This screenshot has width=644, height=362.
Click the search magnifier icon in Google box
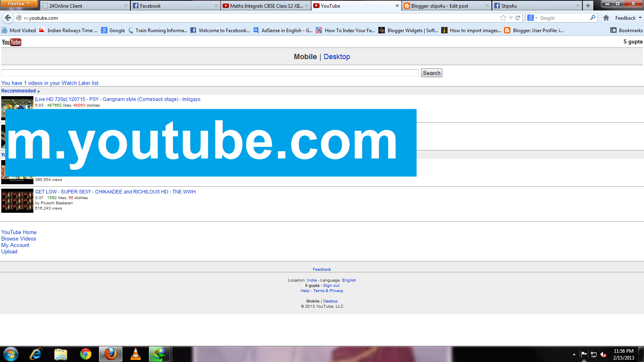[x=592, y=18]
